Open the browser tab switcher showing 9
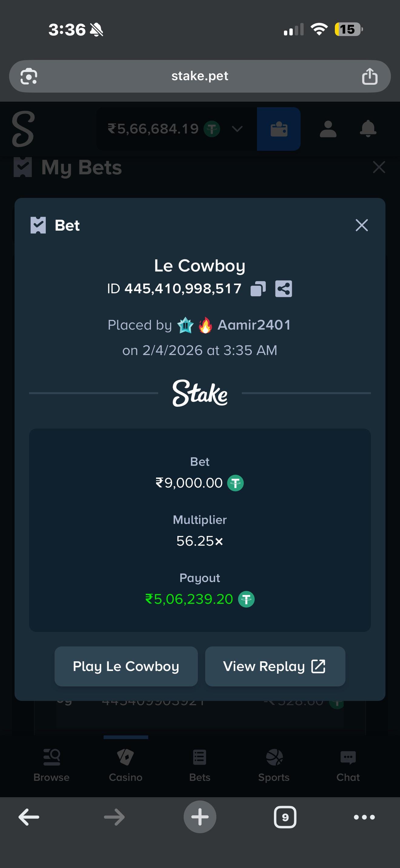The image size is (400, 868). click(285, 817)
